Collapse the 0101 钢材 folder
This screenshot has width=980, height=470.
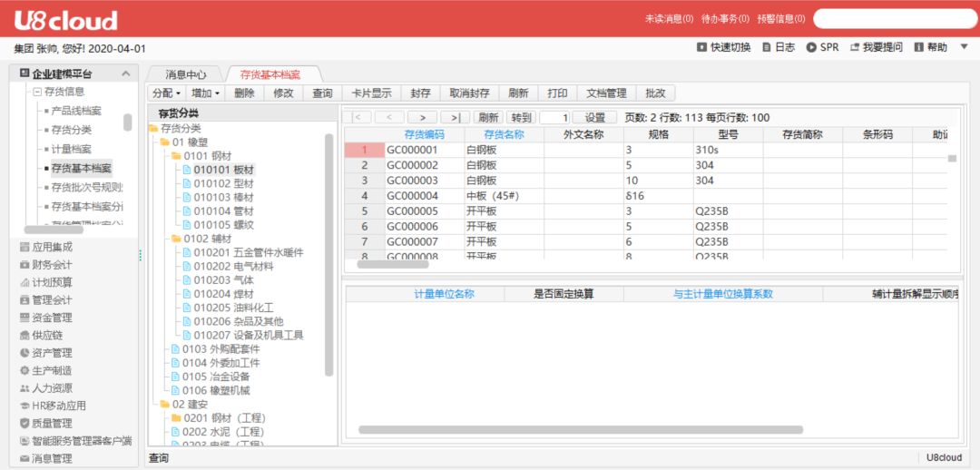[x=176, y=156]
